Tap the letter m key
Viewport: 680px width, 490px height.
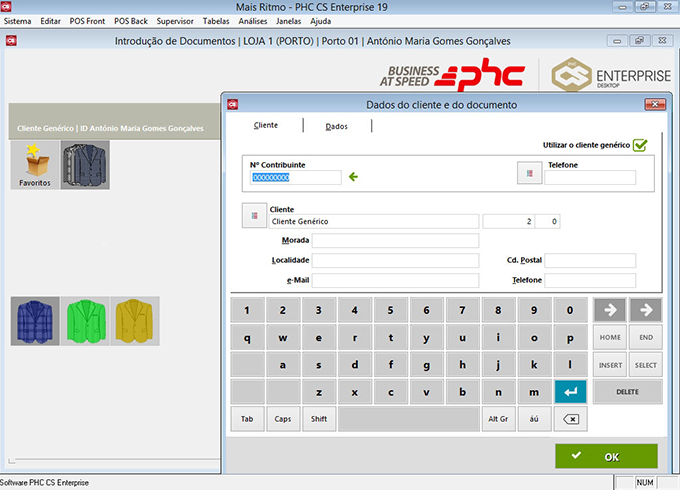click(534, 392)
